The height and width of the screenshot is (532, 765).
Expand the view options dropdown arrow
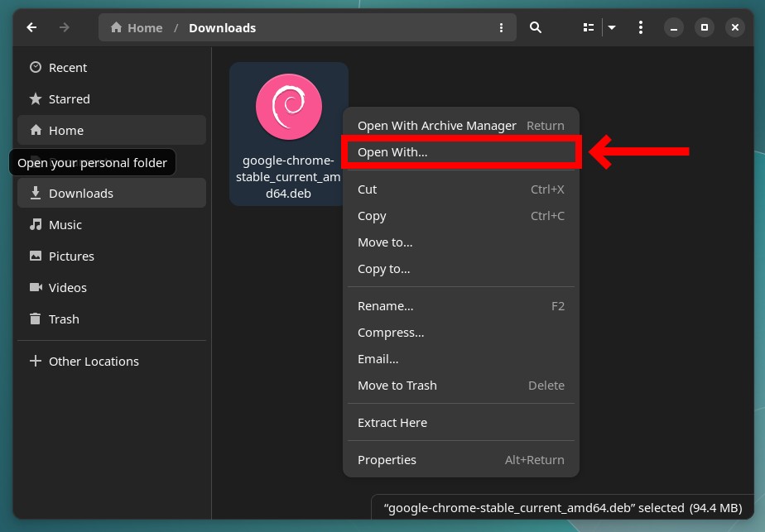click(612, 28)
